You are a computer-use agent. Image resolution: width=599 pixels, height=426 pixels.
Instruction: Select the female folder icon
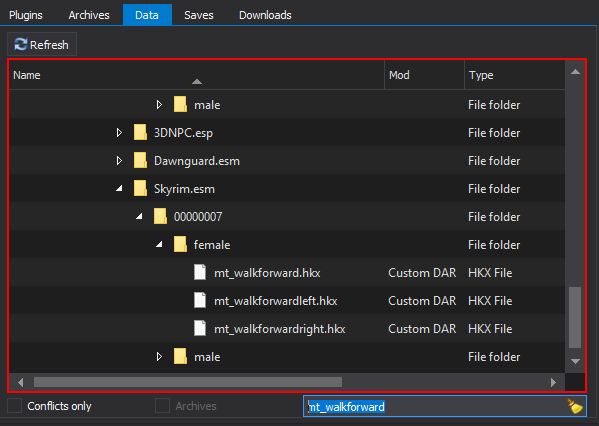coord(180,244)
